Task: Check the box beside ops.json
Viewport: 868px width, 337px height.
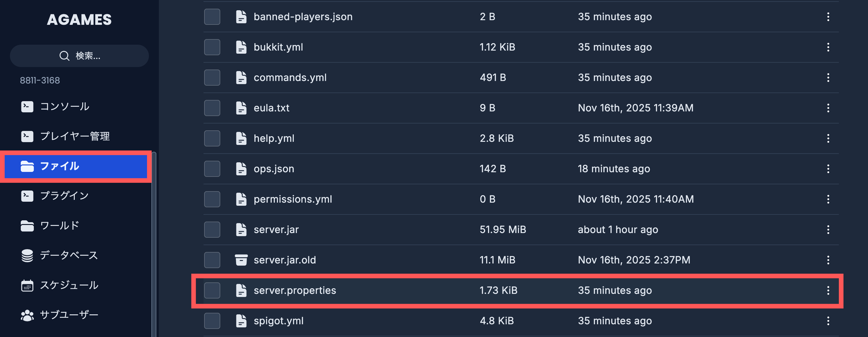Action: click(212, 168)
